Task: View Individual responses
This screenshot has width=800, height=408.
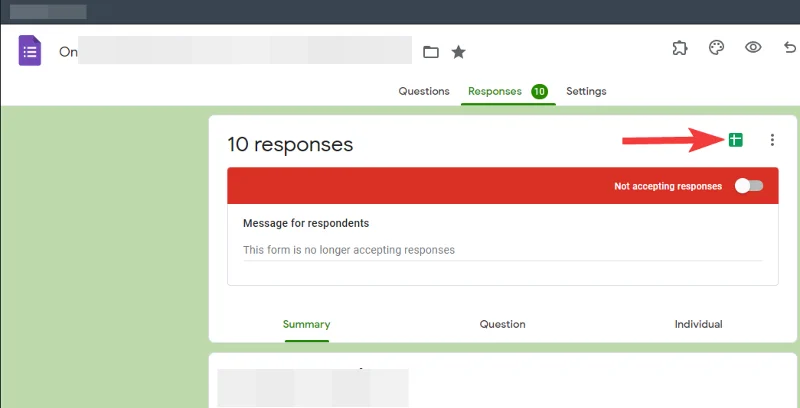Action: tap(698, 324)
